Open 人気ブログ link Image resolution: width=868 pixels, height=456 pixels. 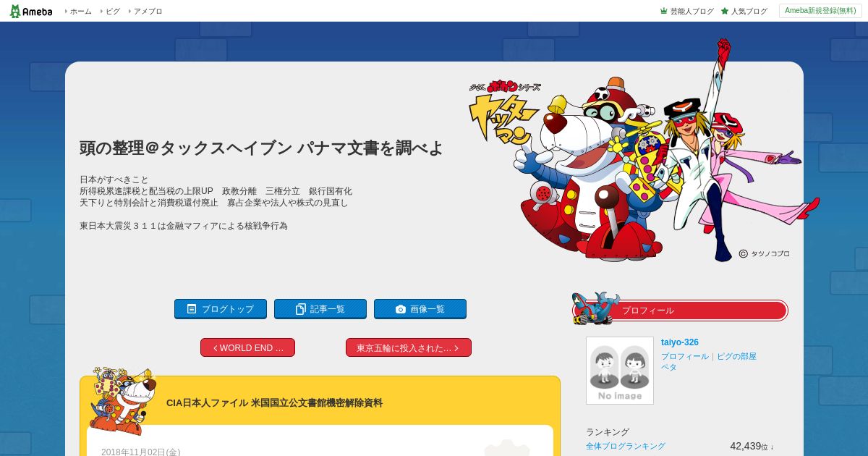[749, 12]
